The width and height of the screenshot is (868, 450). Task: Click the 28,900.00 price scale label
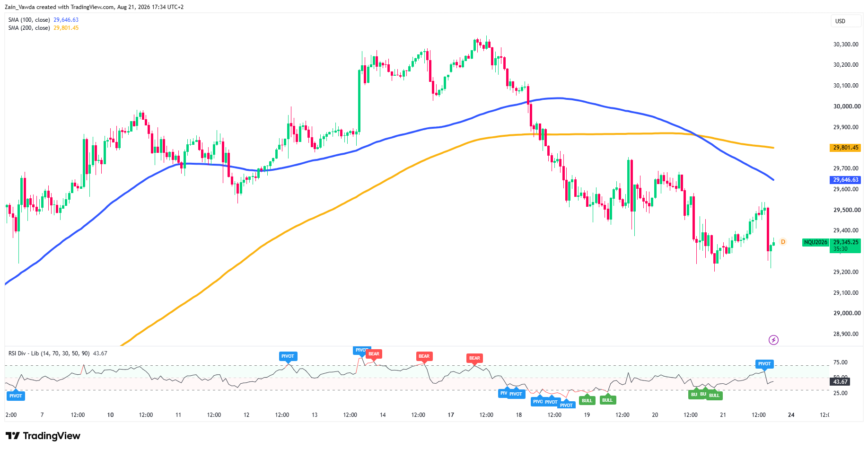[846, 334]
